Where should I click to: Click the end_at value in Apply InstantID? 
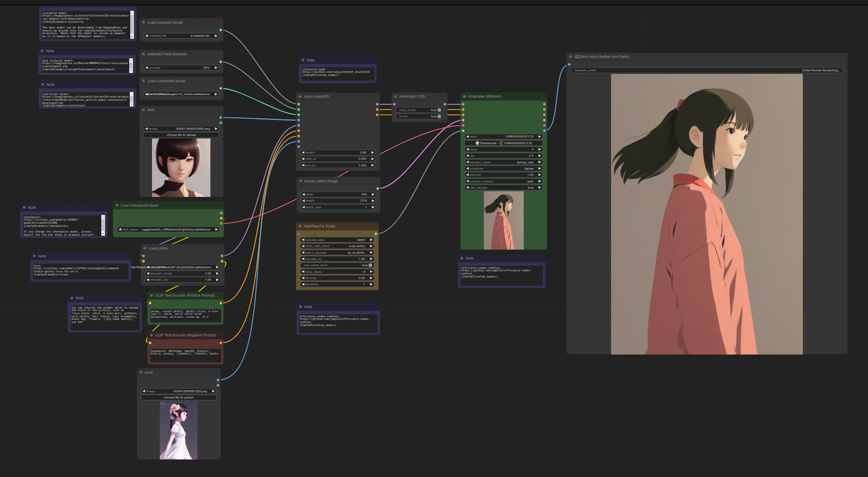(x=338, y=165)
